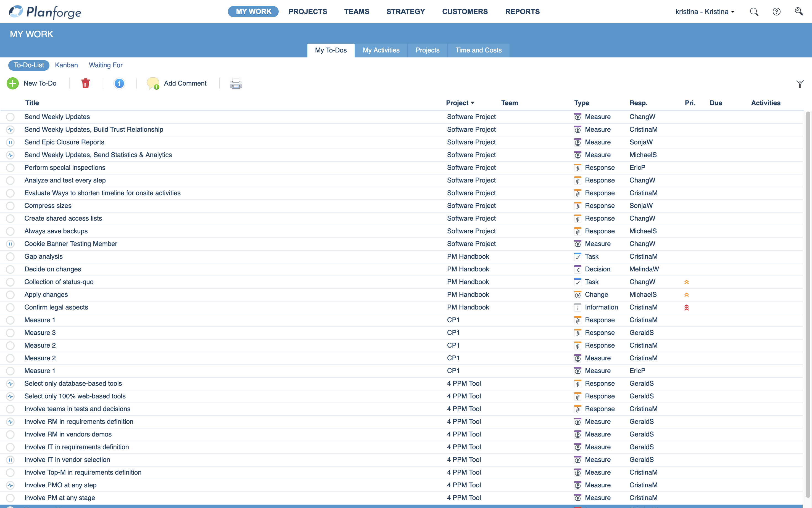Open the blue info icon
Image resolution: width=812 pixels, height=508 pixels.
click(119, 83)
